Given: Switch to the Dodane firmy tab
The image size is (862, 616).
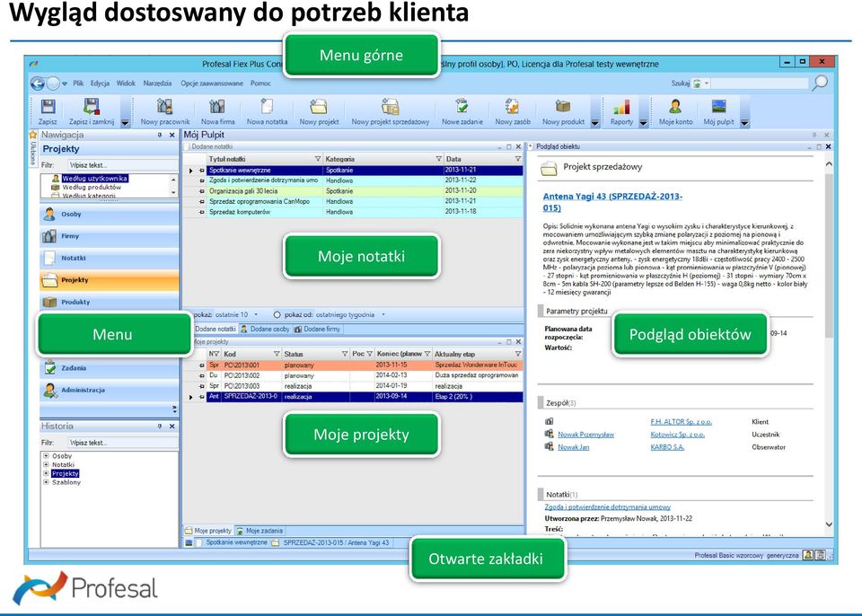Looking at the screenshot, I should [317, 329].
